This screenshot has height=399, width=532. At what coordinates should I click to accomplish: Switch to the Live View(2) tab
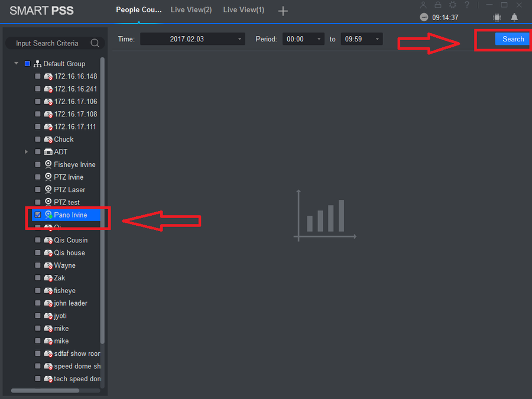click(191, 10)
